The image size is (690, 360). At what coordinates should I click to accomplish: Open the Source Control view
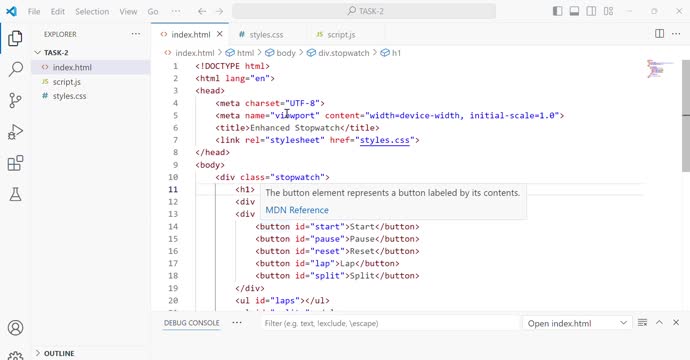click(15, 100)
